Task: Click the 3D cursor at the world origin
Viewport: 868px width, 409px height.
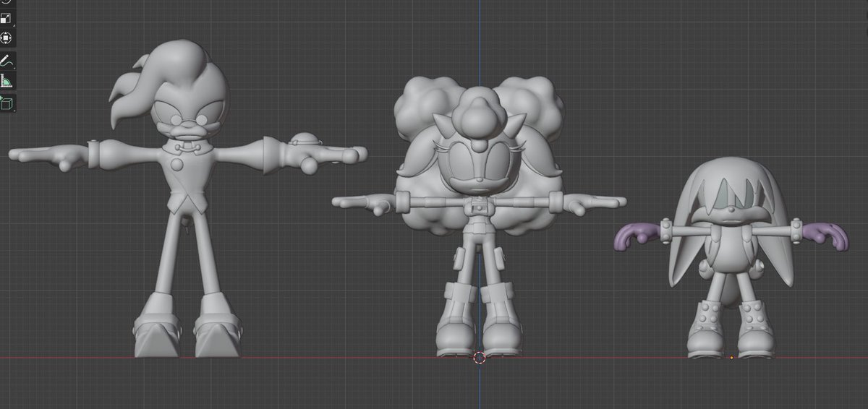Action: coord(479,357)
